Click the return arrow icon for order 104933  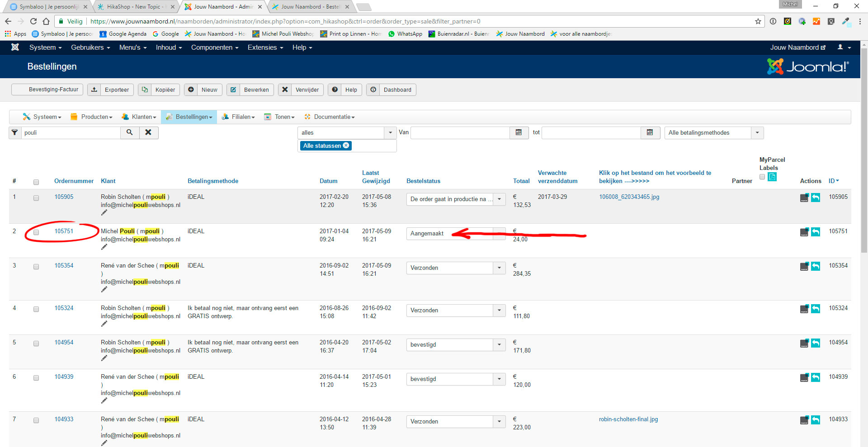coord(816,420)
